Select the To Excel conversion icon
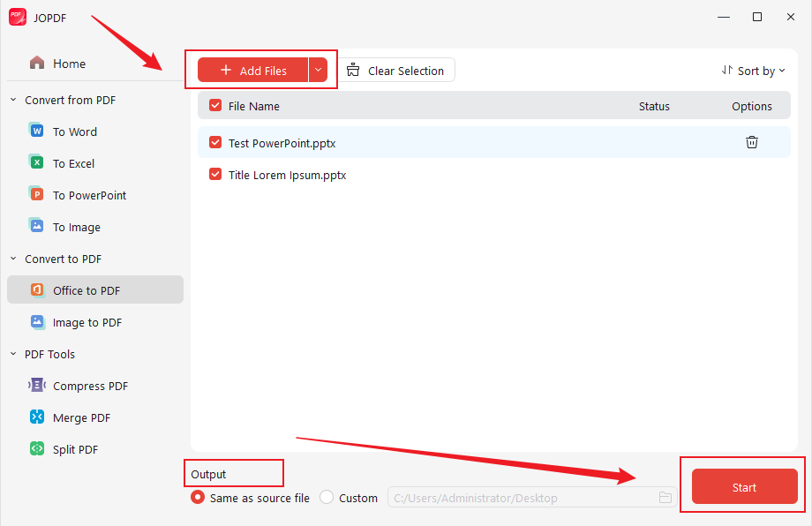Image resolution: width=812 pixels, height=526 pixels. pyautogui.click(x=35, y=162)
